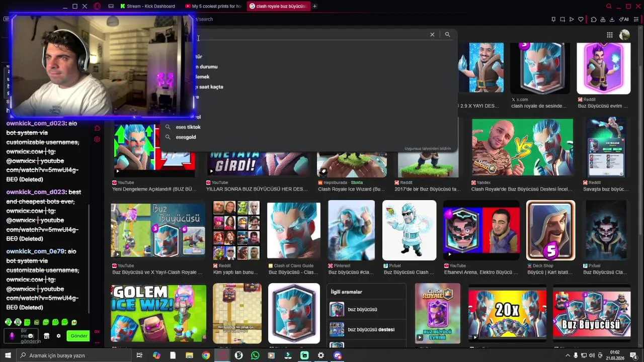Select the 'n durumu' search suggestion

[207, 66]
